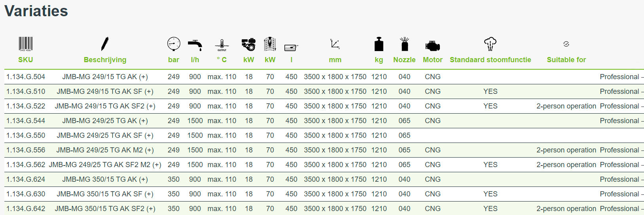The image size is (644, 215).
Task: Select SKU 1.134.G.550
Action: pyautogui.click(x=26, y=135)
